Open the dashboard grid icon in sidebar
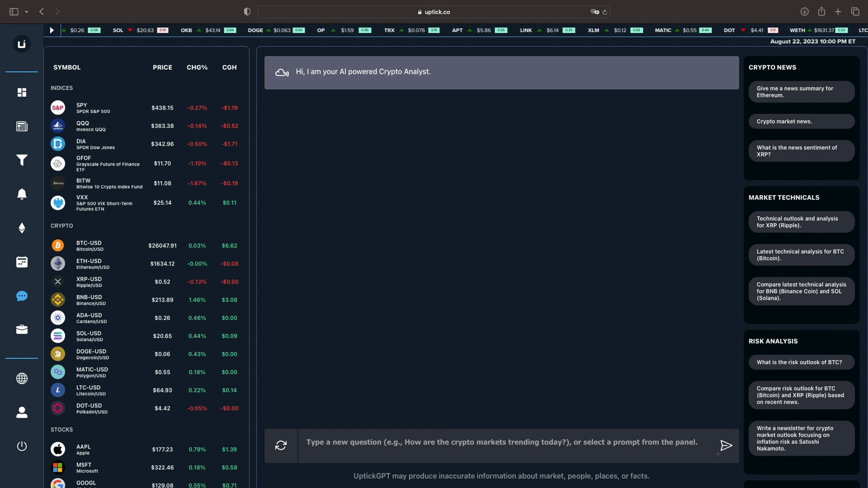This screenshot has height=488, width=868. 22,93
